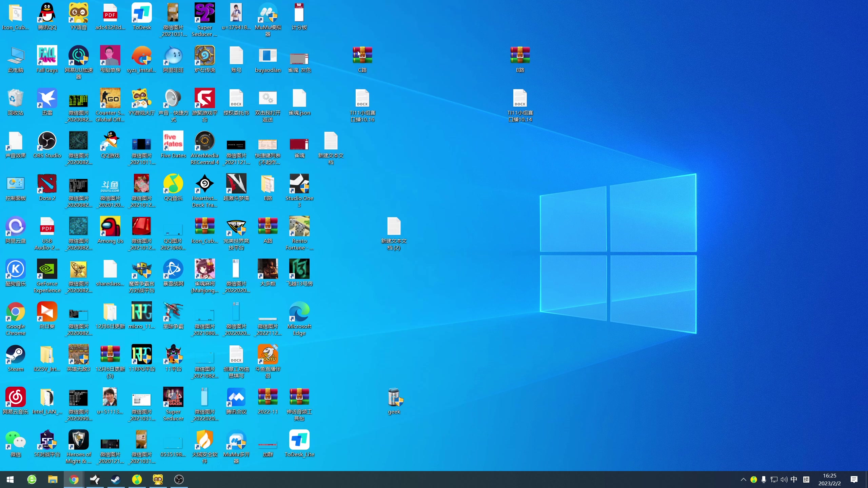This screenshot has width=868, height=488.
Task: Open the 5E对战平台 desktop icon
Action: [47, 444]
